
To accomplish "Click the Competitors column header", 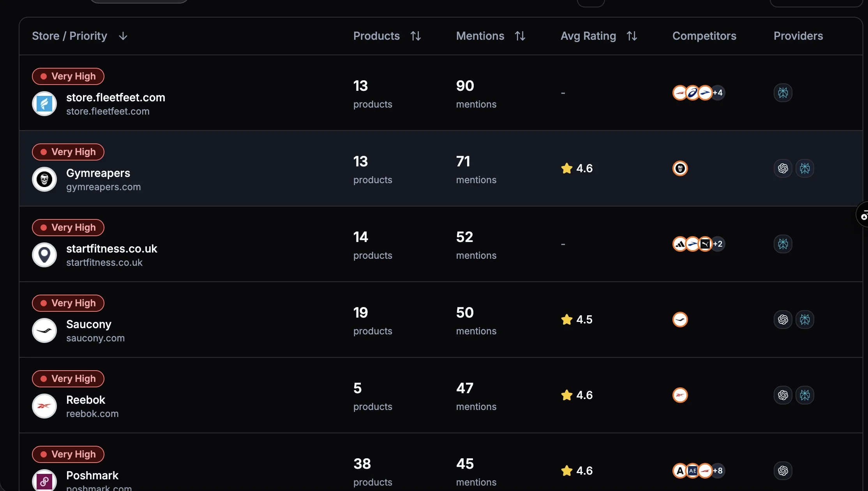I will click(x=704, y=36).
